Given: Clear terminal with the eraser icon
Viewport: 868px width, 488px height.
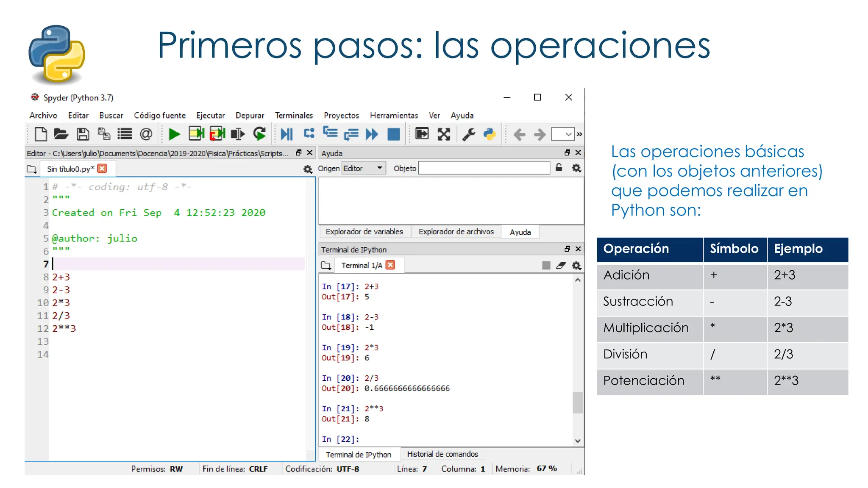Looking at the screenshot, I should pyautogui.click(x=561, y=265).
